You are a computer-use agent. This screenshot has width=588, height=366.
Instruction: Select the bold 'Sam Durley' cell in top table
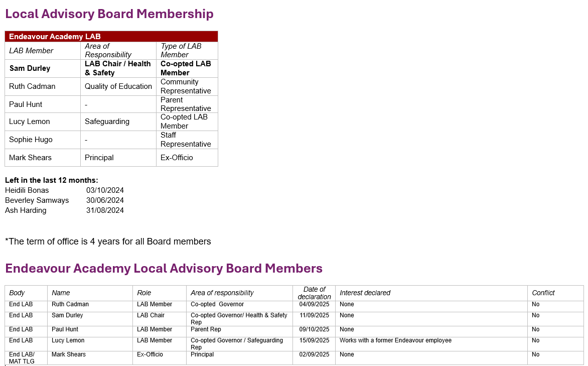(30, 68)
